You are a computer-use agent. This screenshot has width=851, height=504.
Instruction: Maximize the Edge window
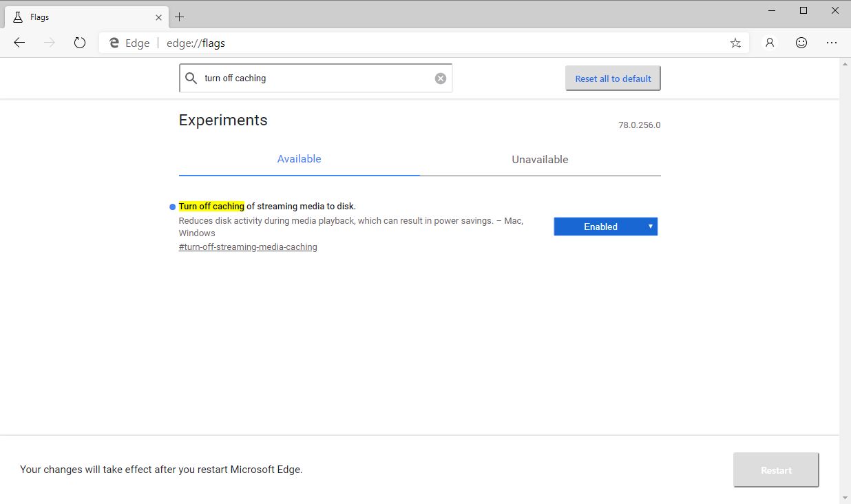803,10
